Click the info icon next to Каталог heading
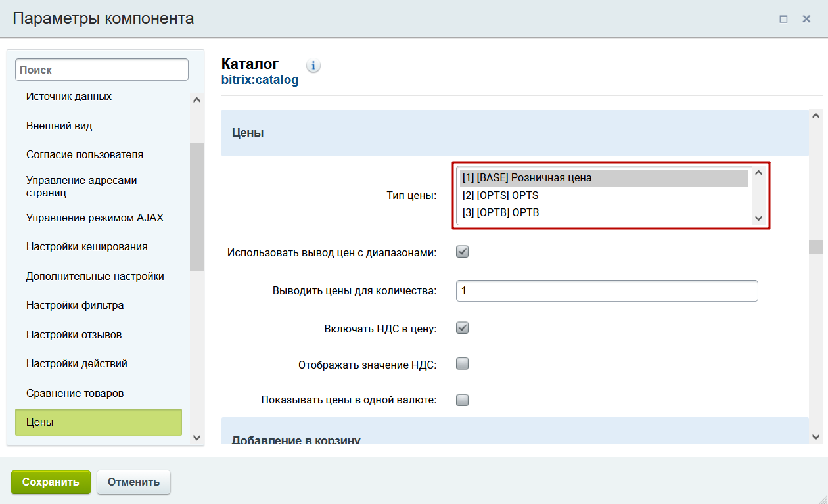 313,65
